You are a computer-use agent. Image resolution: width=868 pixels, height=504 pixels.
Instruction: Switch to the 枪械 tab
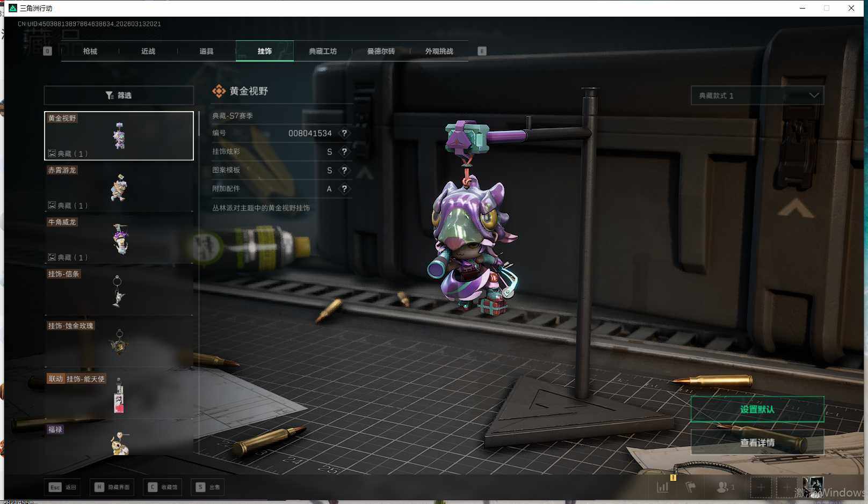pyautogui.click(x=90, y=51)
